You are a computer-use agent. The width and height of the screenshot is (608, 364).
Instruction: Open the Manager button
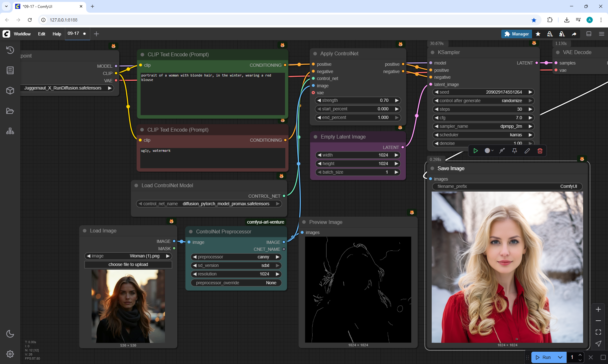tap(516, 34)
